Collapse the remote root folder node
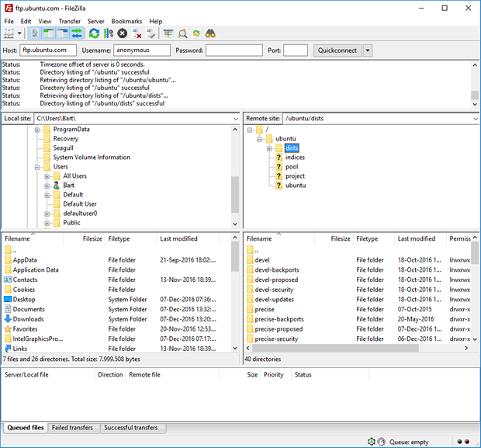This screenshot has height=448, width=481. [x=250, y=130]
